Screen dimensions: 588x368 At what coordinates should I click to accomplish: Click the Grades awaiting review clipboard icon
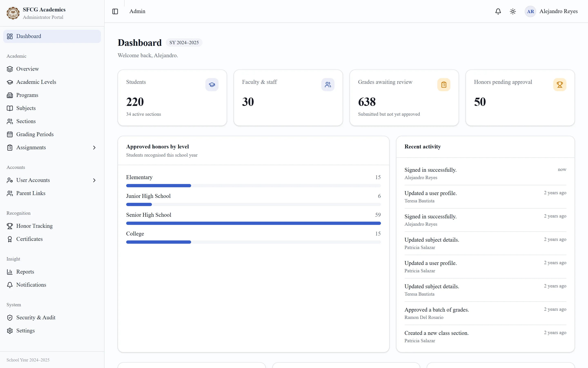444,85
